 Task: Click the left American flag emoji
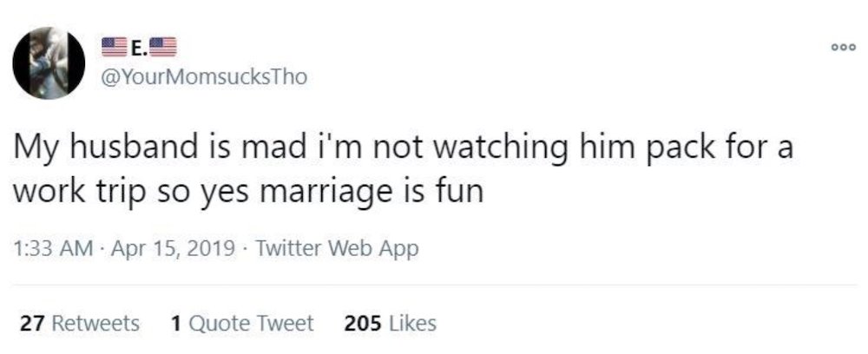(x=115, y=47)
